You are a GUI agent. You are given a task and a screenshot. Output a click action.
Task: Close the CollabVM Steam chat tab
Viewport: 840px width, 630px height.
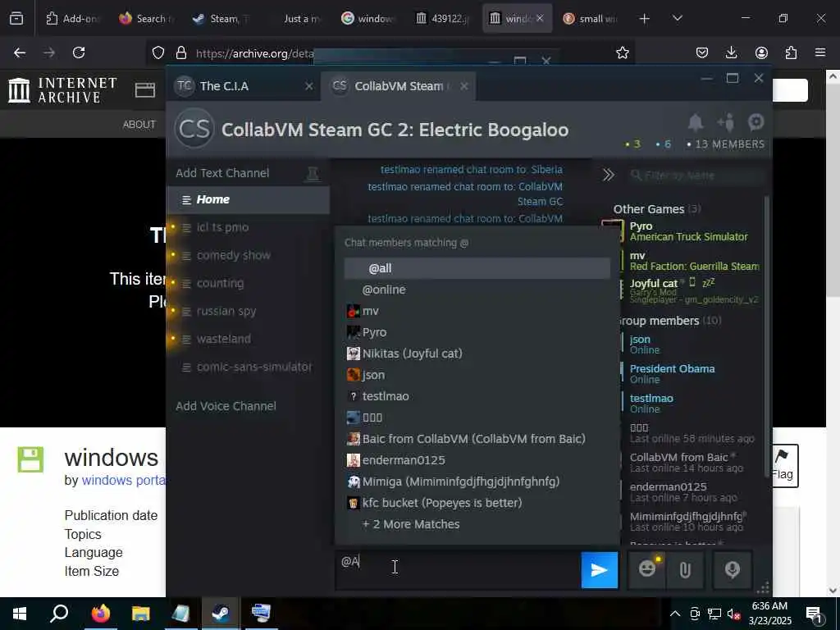click(x=464, y=86)
